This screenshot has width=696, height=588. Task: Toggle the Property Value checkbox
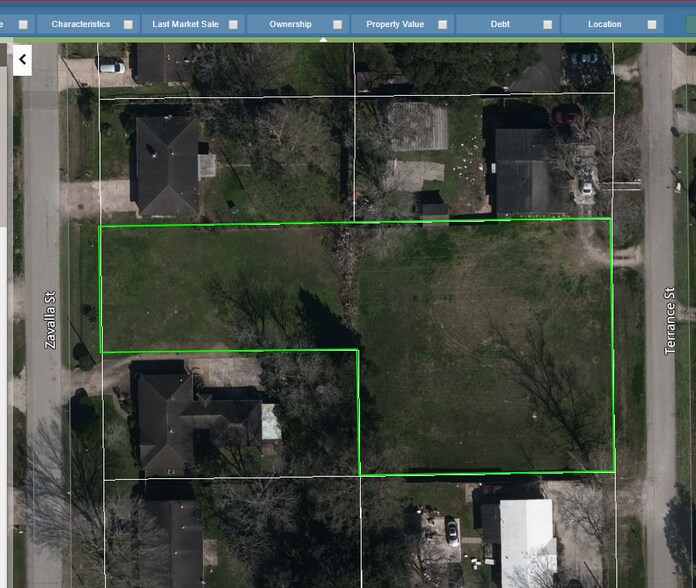pos(443,24)
